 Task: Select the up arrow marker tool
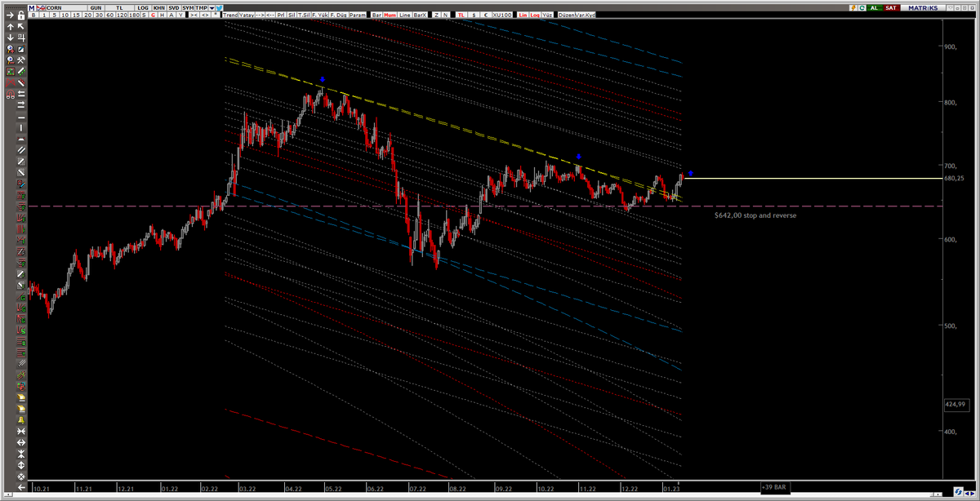10,27
